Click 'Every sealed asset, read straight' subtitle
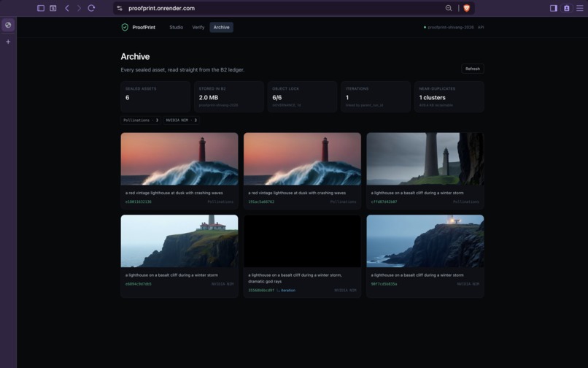Screen dimensions: 588x368 182,69
